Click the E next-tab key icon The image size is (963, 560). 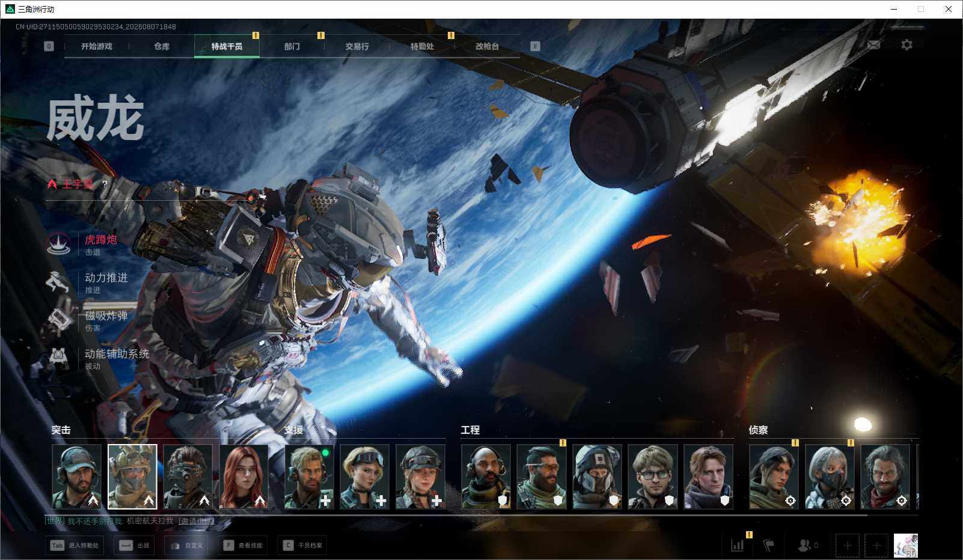(535, 46)
